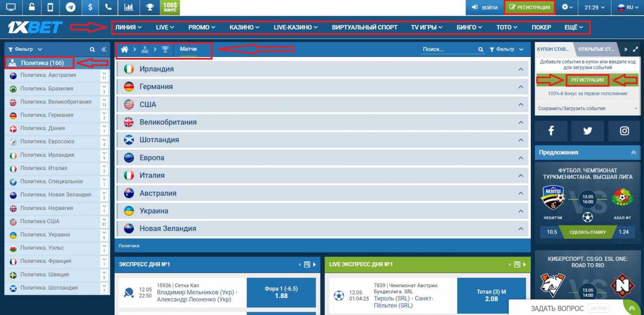Screen dimensions: 644x315
Task: Click inside the Поиск search field
Action: [448, 48]
